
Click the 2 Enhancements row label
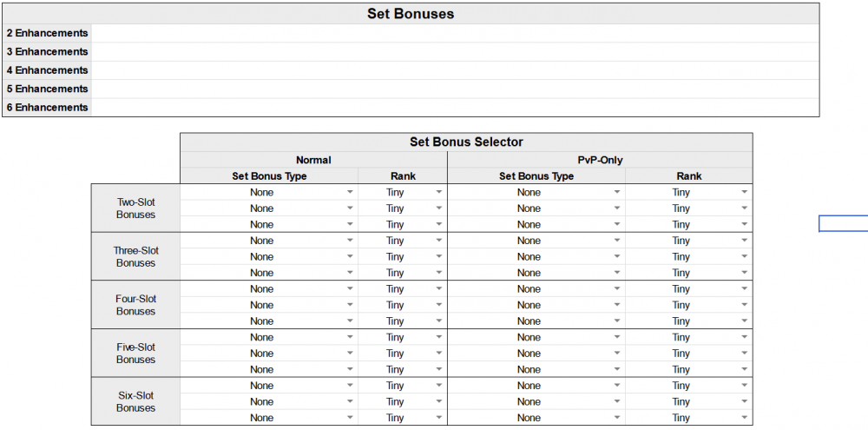tap(47, 33)
